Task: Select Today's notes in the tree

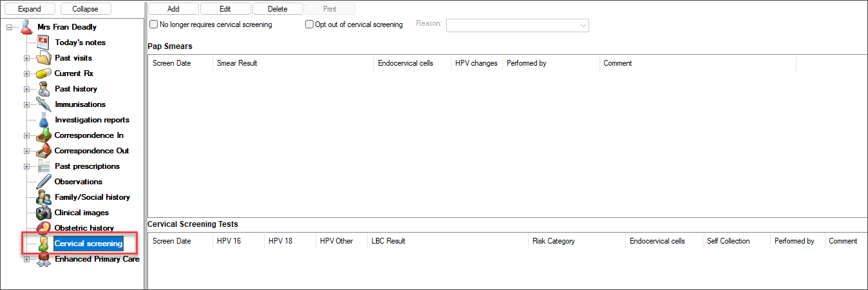Action: point(80,43)
